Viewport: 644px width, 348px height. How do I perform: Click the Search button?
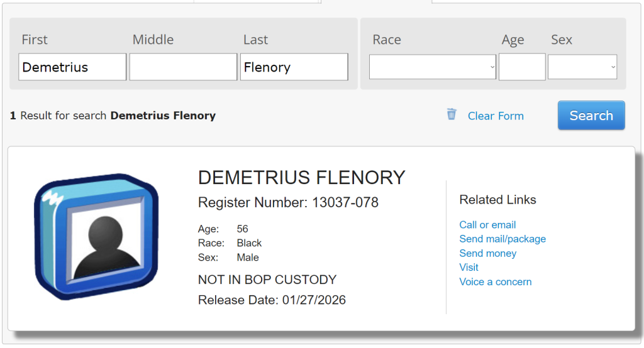[x=591, y=116]
